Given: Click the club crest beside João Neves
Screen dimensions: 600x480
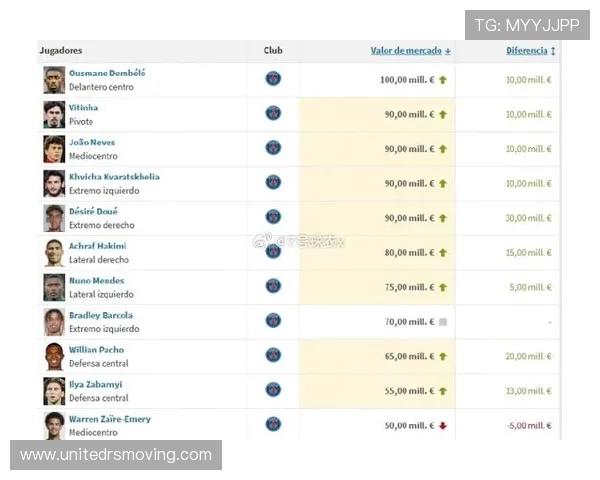Looking at the screenshot, I should click(x=273, y=148).
